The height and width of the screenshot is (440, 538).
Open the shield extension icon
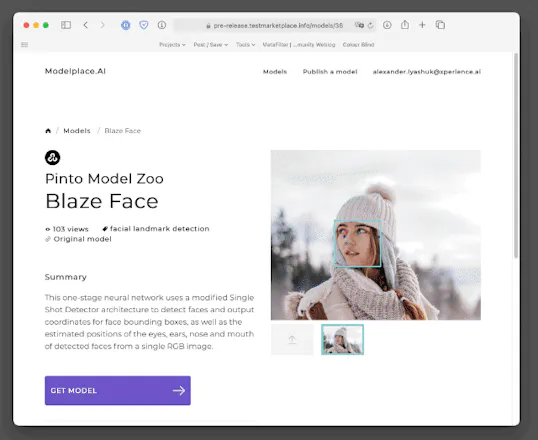[144, 25]
